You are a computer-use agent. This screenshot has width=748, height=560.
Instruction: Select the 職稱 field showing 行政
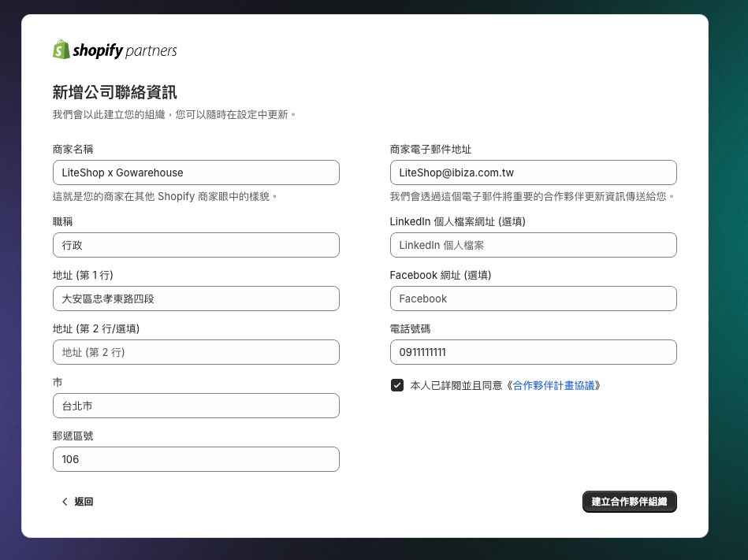pos(195,245)
